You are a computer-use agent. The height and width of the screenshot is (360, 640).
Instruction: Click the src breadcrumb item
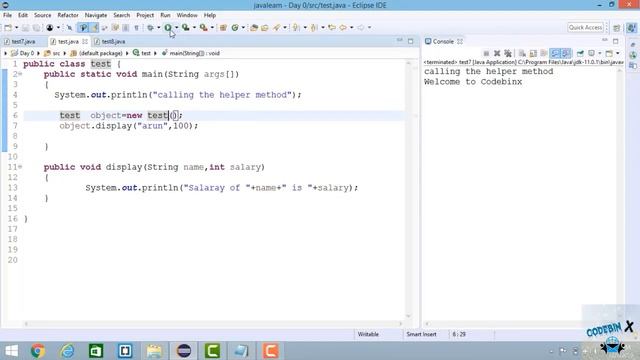point(53,53)
